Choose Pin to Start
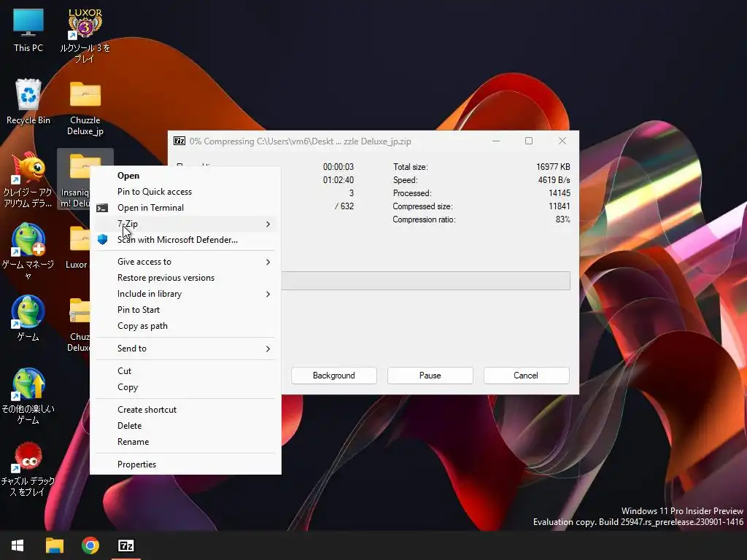Screen dimensions: 747x560 pyautogui.click(x=185, y=309)
